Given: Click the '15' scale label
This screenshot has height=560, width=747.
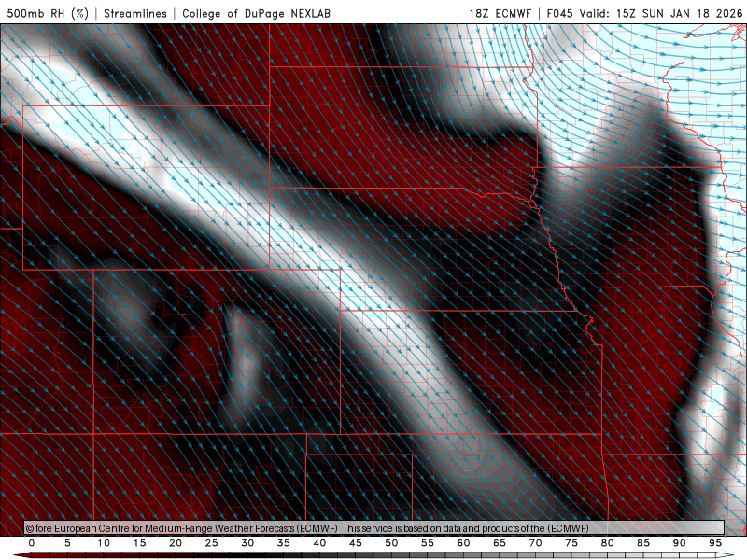Looking at the screenshot, I should coord(139,543).
